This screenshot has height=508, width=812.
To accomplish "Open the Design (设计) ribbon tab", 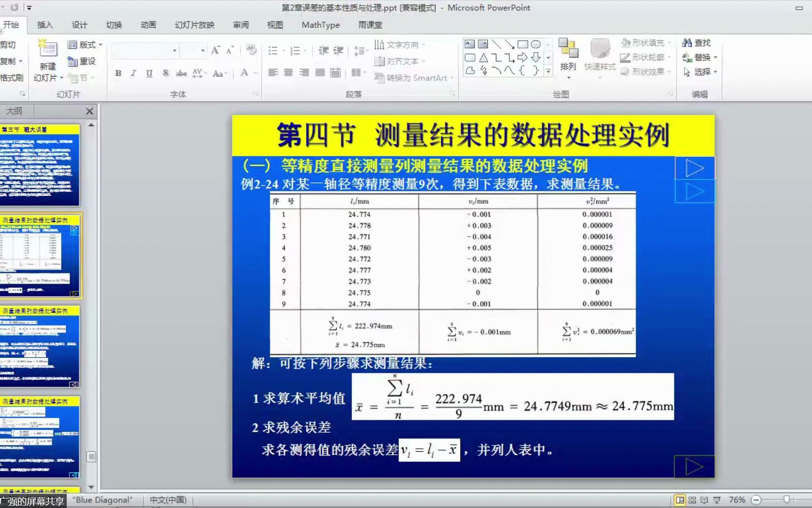I will 79,25.
